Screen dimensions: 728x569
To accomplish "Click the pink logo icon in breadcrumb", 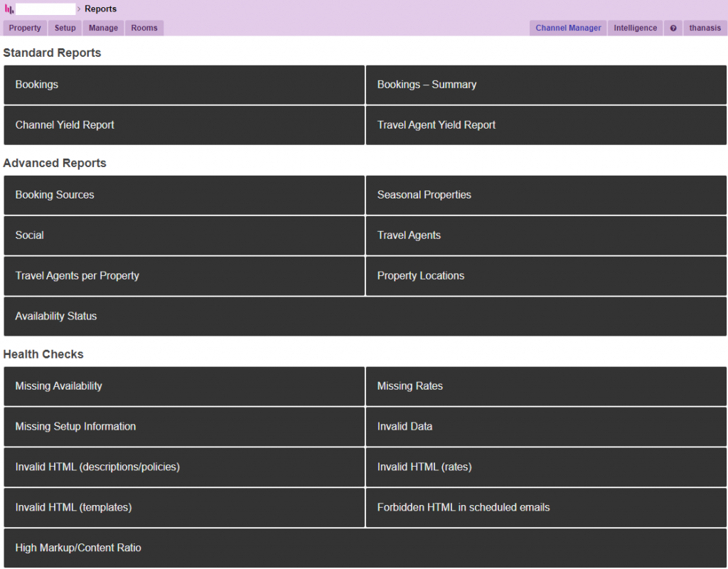I will 9,9.
